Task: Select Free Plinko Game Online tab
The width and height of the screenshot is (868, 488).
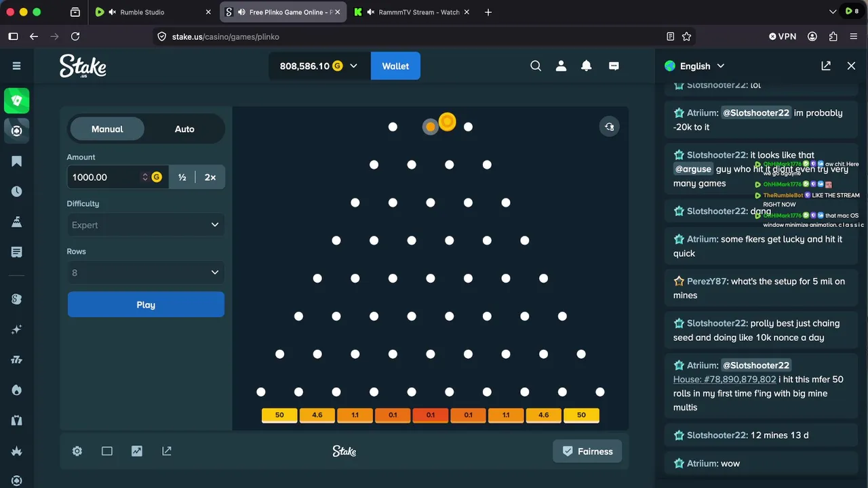Action: click(283, 12)
